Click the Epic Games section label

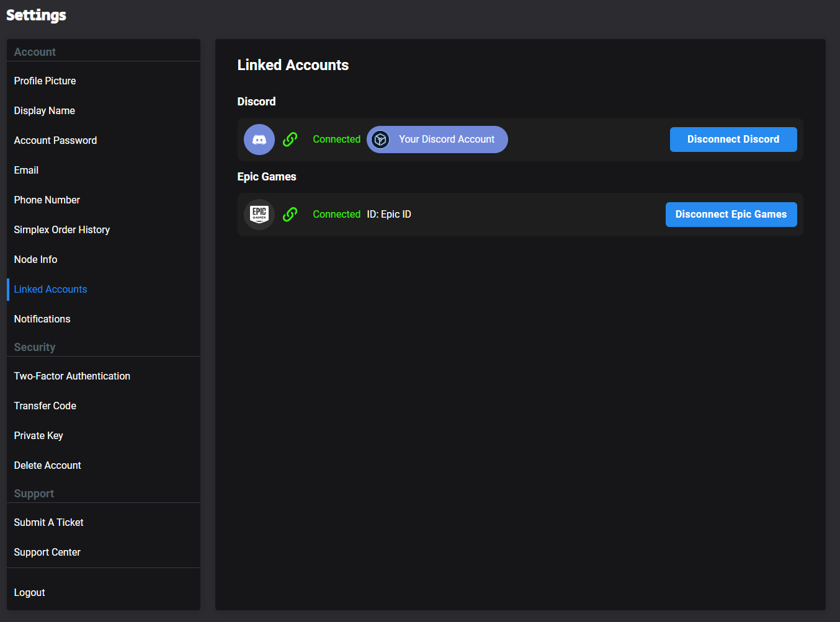click(x=267, y=177)
